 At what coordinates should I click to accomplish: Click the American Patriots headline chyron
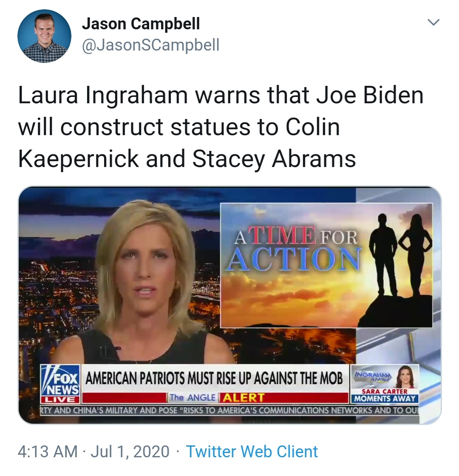[x=214, y=379]
